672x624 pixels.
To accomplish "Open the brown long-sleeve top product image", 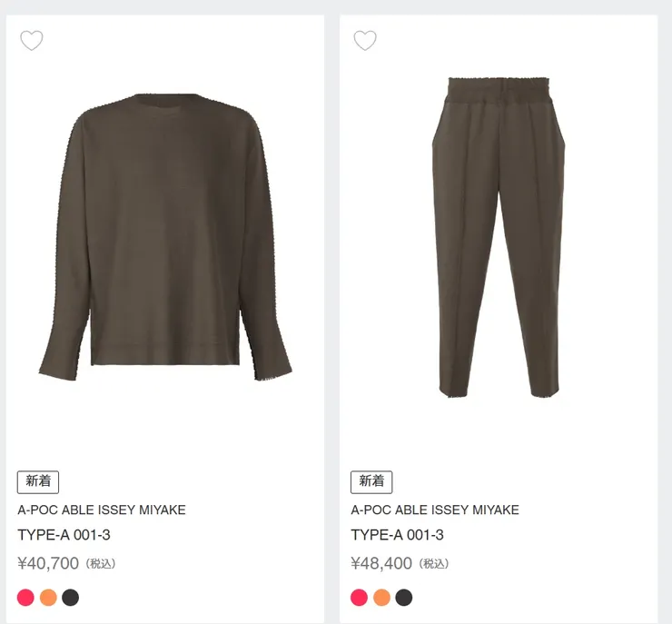I will pos(165,236).
